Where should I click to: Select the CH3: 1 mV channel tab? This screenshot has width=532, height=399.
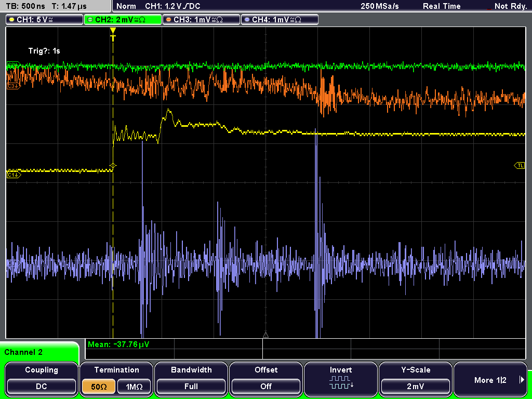point(201,20)
